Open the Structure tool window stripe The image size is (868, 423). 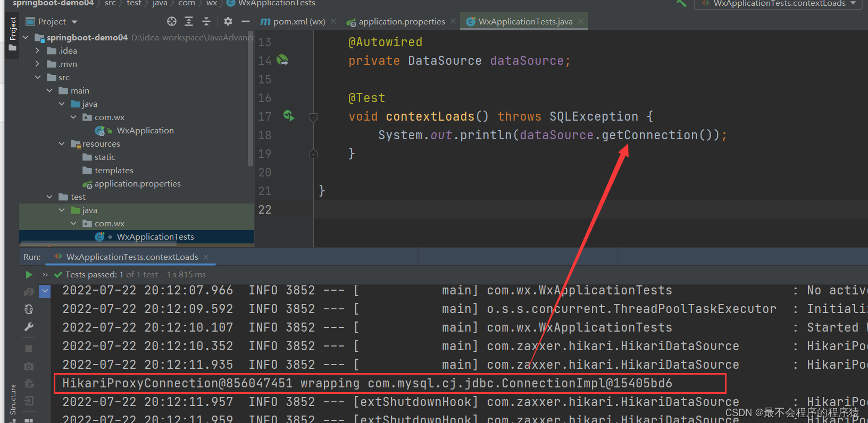13,399
